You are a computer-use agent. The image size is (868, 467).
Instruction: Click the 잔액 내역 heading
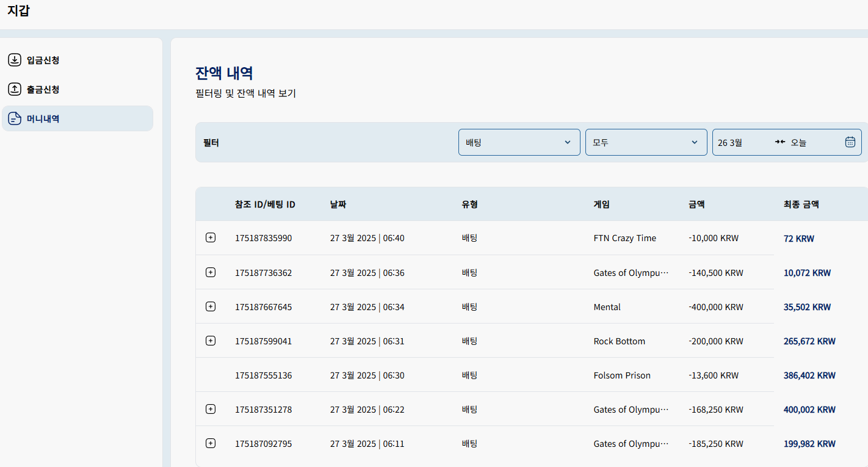pyautogui.click(x=224, y=73)
